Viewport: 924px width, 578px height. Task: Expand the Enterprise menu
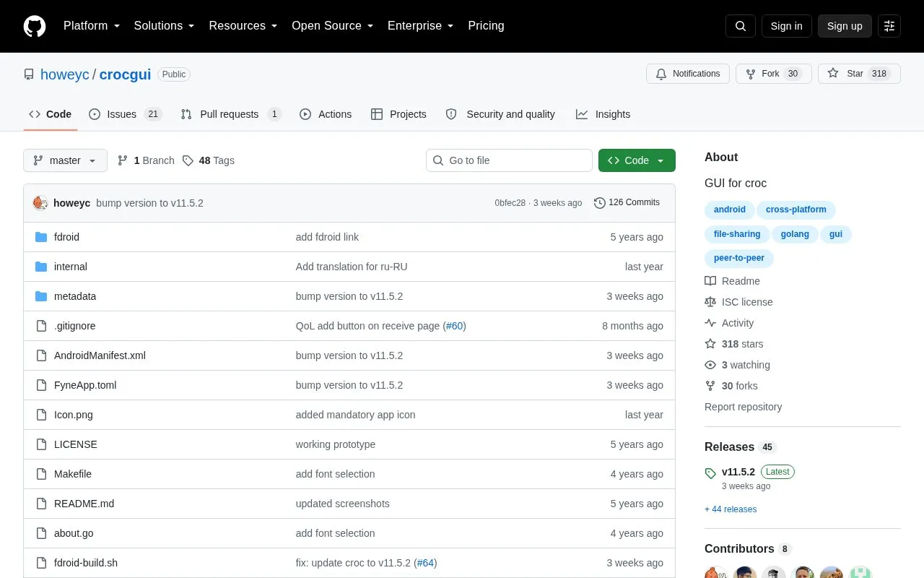tap(421, 26)
